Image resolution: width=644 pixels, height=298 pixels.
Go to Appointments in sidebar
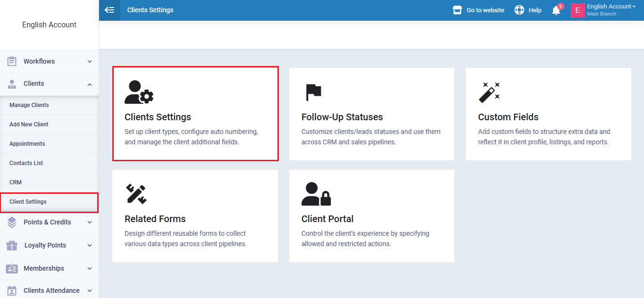[x=27, y=144]
